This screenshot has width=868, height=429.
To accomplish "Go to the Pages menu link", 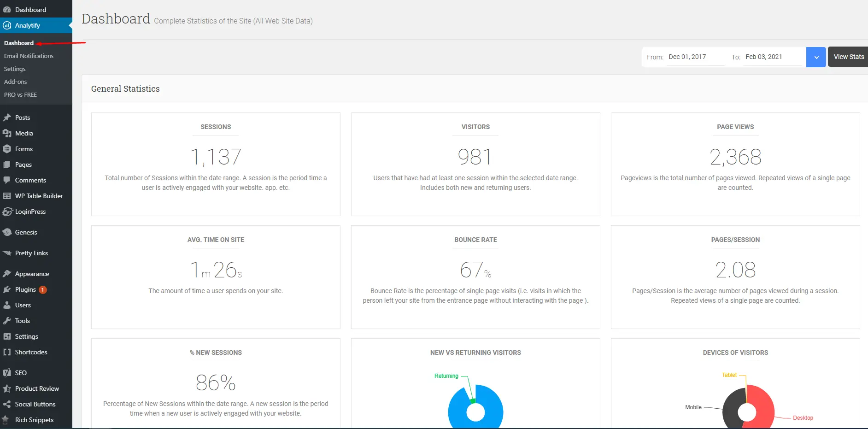I will (x=23, y=165).
